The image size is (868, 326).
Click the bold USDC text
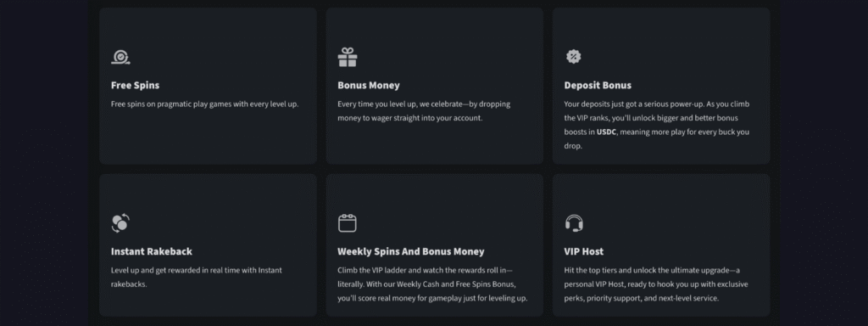point(606,132)
